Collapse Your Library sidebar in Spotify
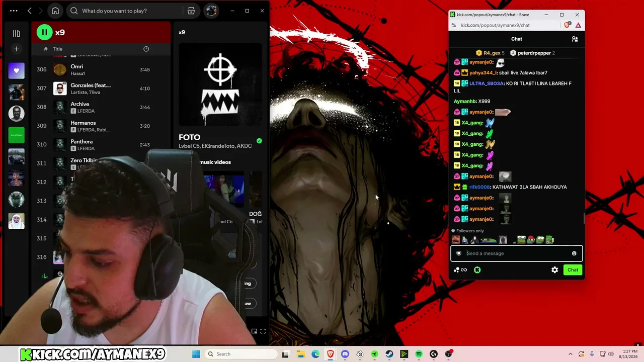The height and width of the screenshot is (362, 644). click(16, 33)
